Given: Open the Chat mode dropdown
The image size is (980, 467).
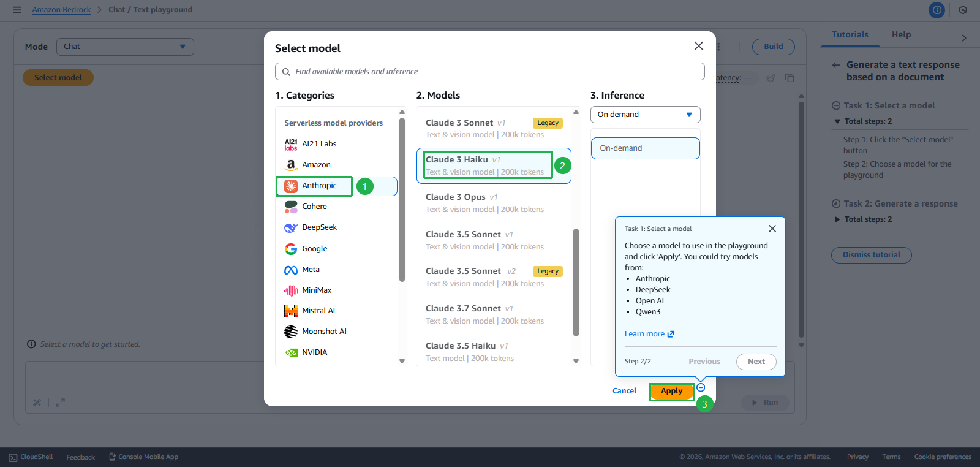Looking at the screenshot, I should pos(125,47).
